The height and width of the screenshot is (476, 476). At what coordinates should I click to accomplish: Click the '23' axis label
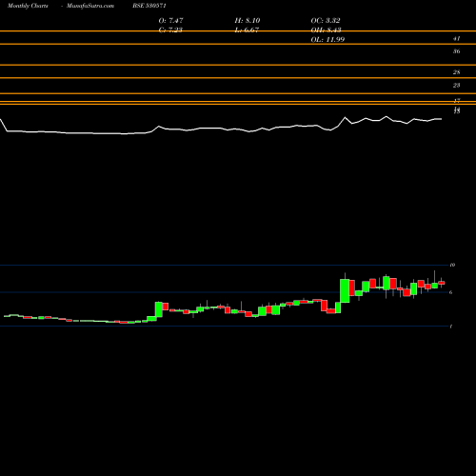point(456,86)
